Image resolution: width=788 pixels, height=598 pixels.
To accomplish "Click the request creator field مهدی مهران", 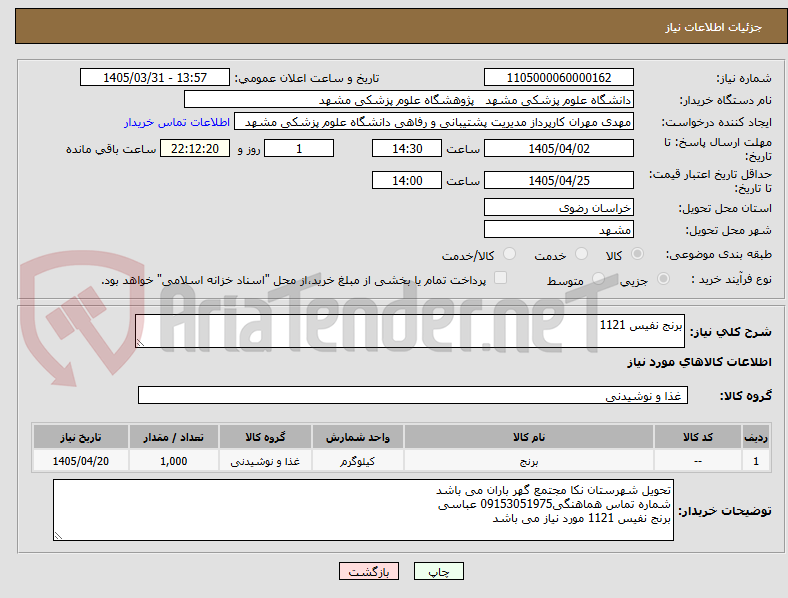I will (x=434, y=122).
